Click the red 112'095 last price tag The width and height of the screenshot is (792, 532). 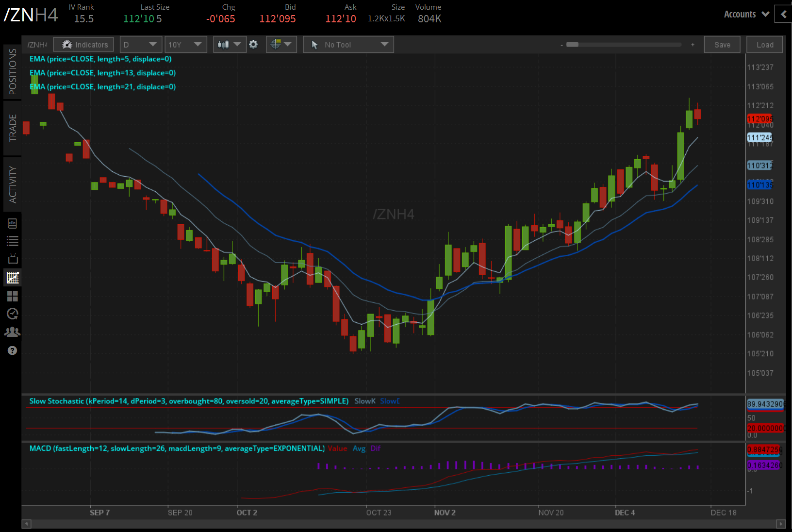760,119
